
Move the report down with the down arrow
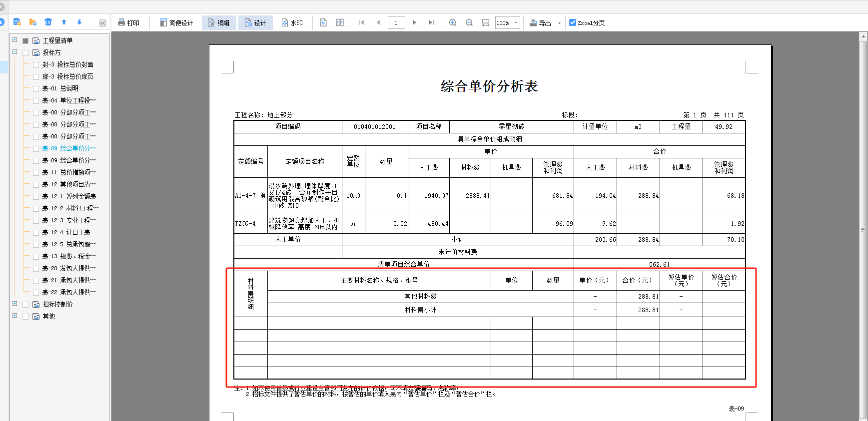pos(79,22)
